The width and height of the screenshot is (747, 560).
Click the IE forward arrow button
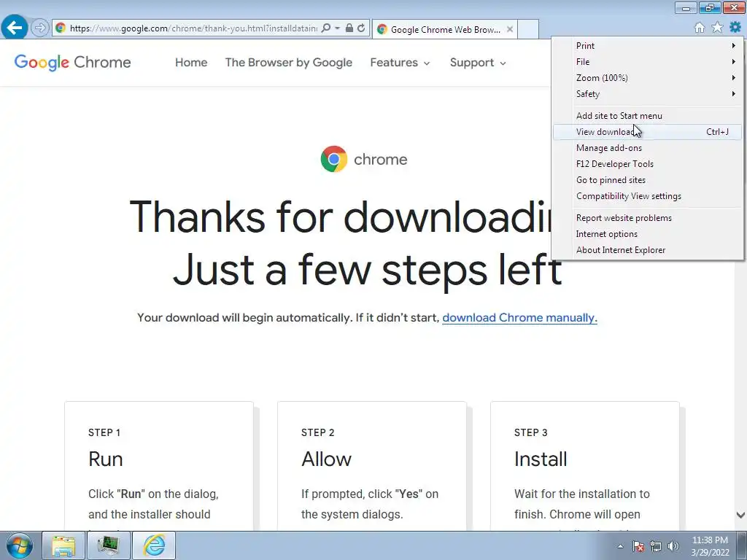(x=40, y=28)
